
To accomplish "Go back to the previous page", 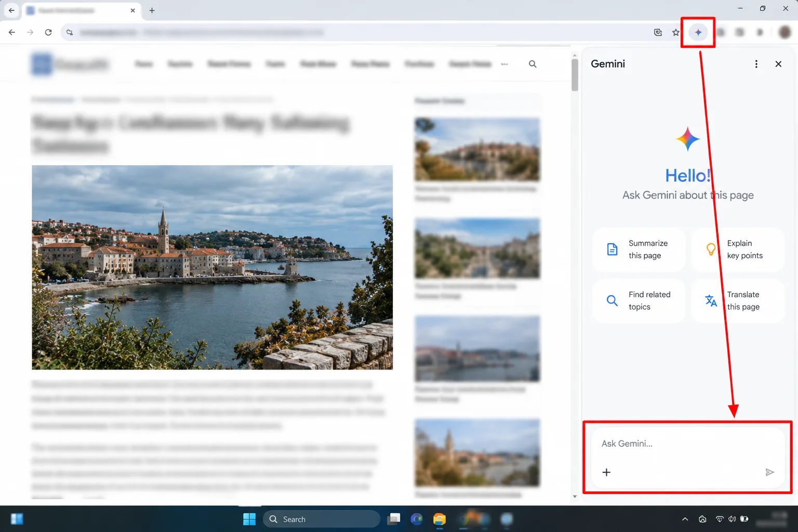I will click(x=12, y=32).
